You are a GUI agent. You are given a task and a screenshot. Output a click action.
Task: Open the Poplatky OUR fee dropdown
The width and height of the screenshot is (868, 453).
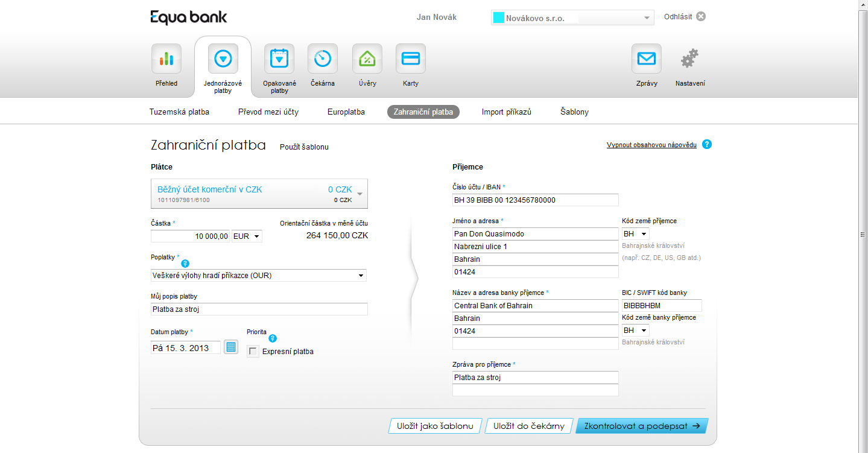[x=259, y=276]
